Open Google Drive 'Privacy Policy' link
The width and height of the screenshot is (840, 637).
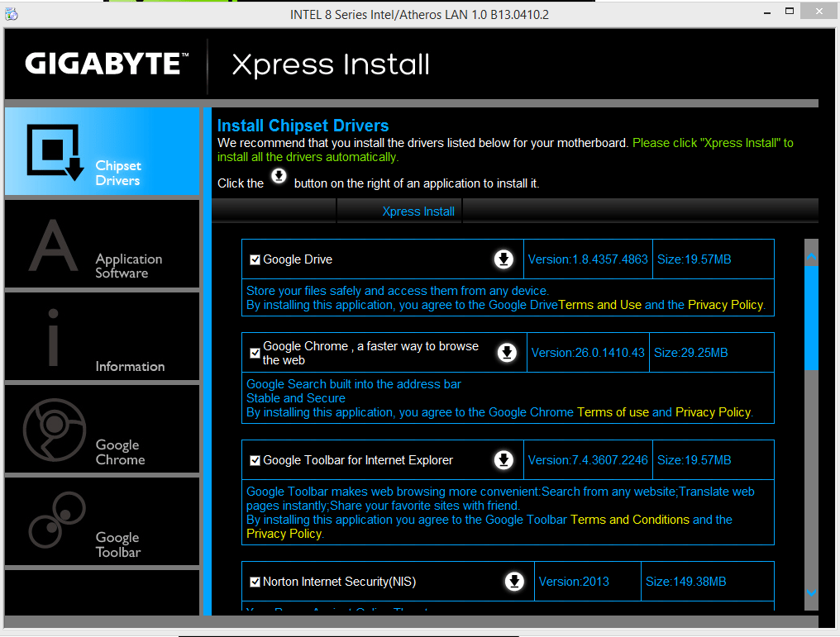pyautogui.click(x=725, y=305)
